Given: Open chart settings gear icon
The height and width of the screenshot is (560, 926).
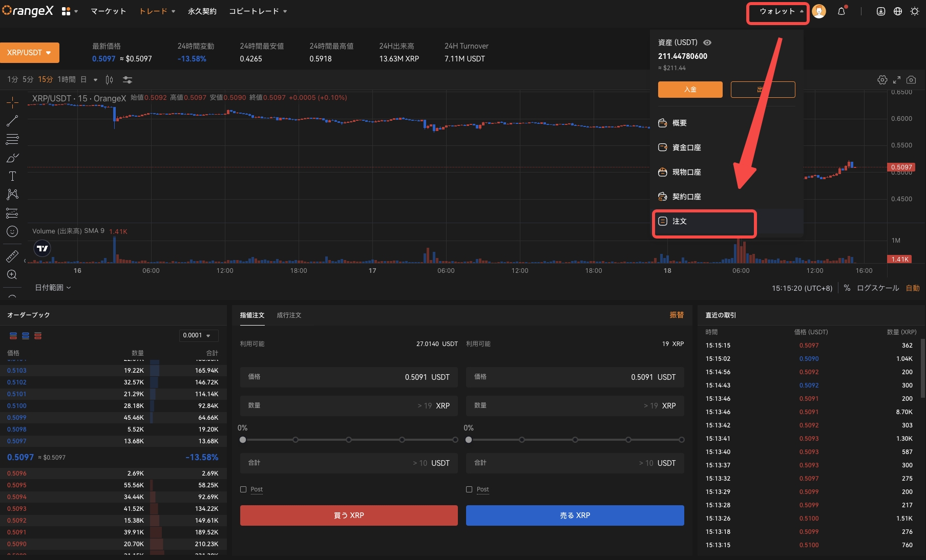Looking at the screenshot, I should (882, 80).
